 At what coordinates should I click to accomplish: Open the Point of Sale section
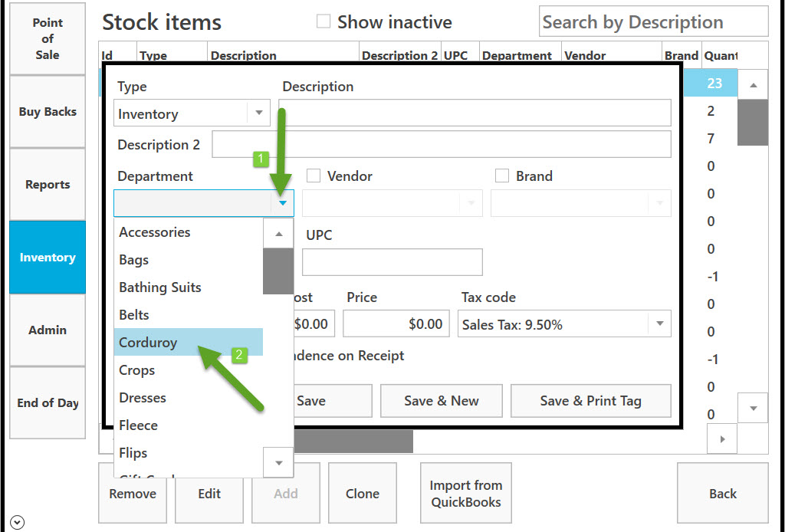click(48, 38)
